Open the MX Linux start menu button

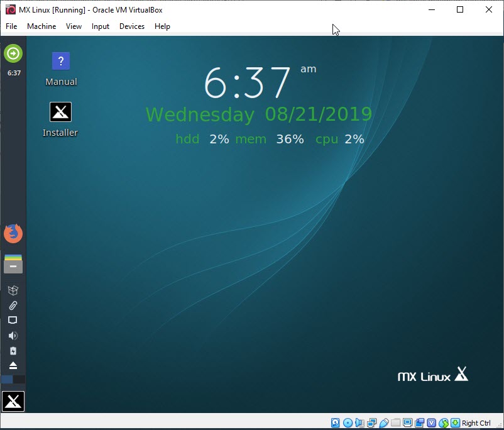point(13,401)
